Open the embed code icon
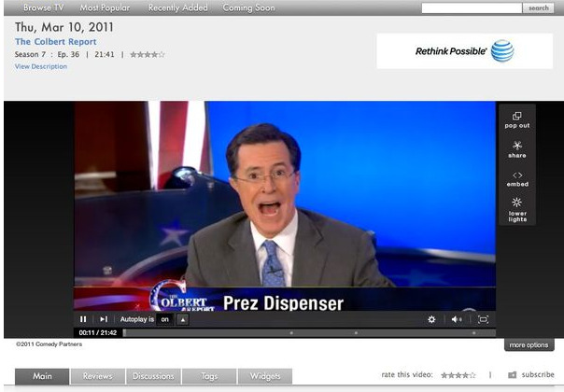This screenshot has width=564, height=392. [x=517, y=175]
